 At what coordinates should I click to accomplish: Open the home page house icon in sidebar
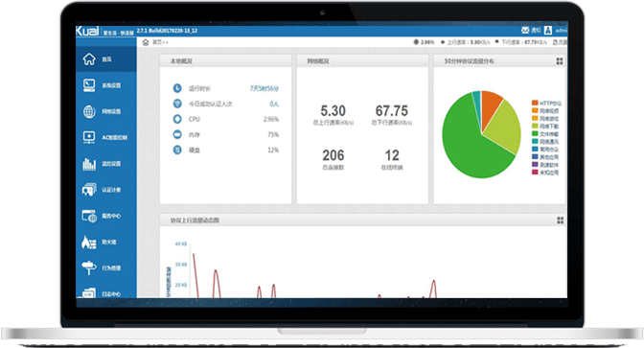[89, 59]
